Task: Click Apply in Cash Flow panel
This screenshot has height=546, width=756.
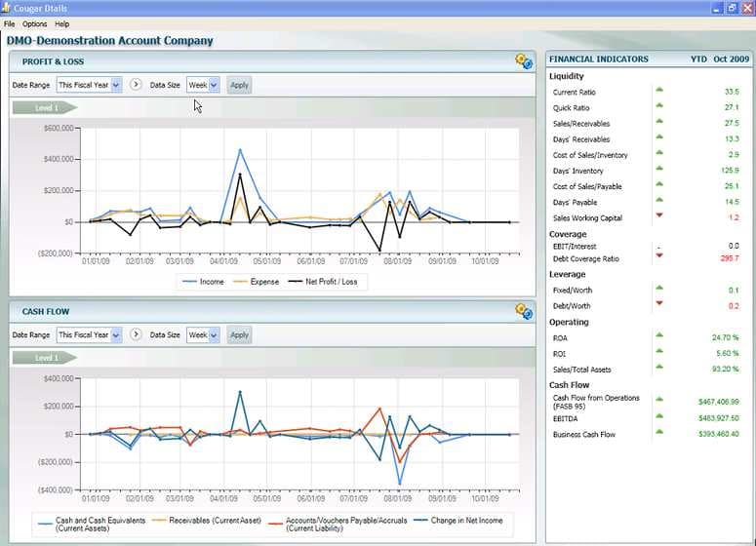Action: [x=239, y=334]
